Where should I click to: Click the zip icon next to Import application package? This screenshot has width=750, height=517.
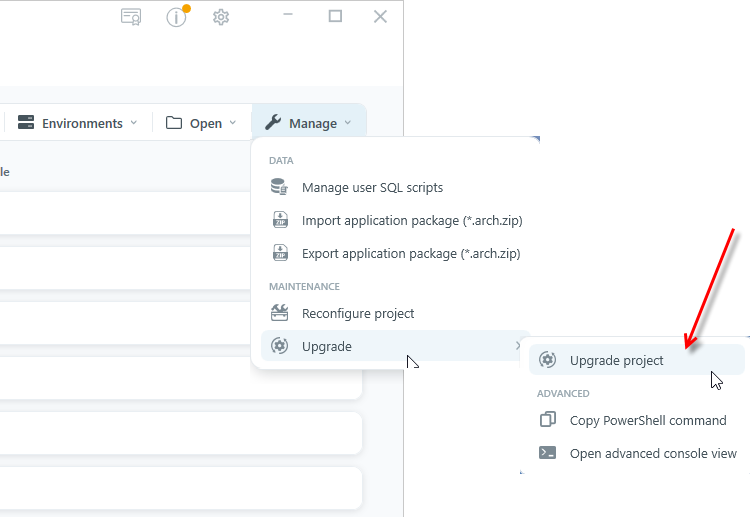[x=280, y=220]
